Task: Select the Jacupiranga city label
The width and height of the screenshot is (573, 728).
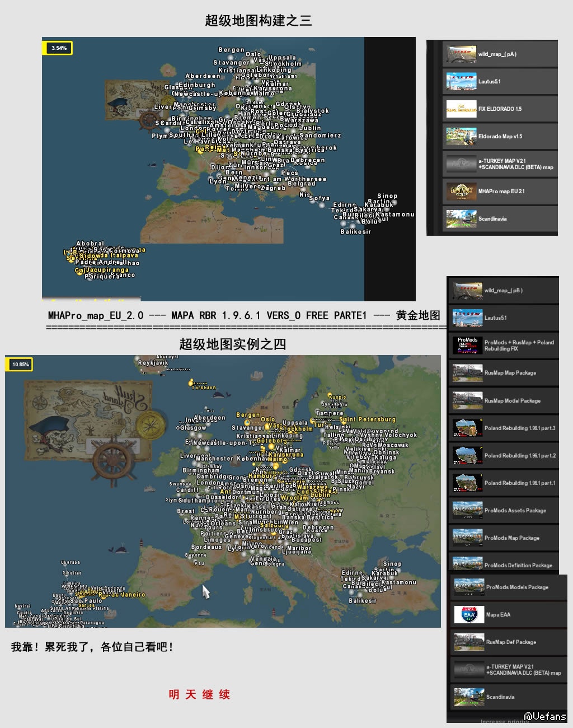Action: (x=107, y=270)
